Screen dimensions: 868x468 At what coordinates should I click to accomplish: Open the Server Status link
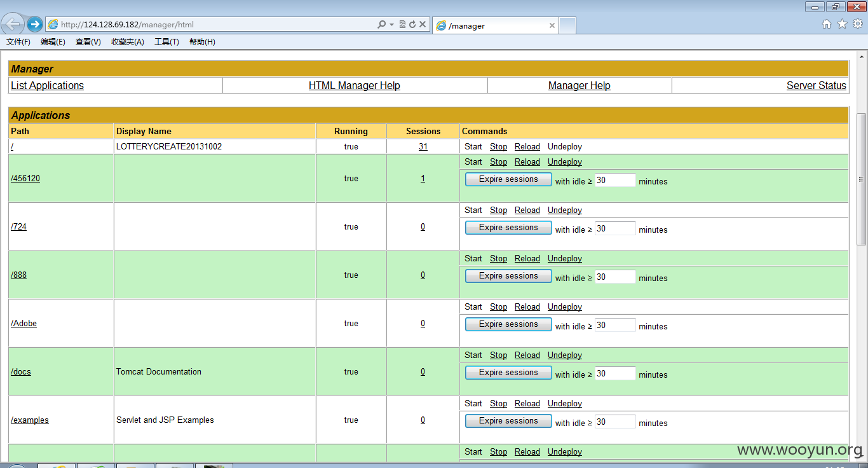[x=817, y=86]
